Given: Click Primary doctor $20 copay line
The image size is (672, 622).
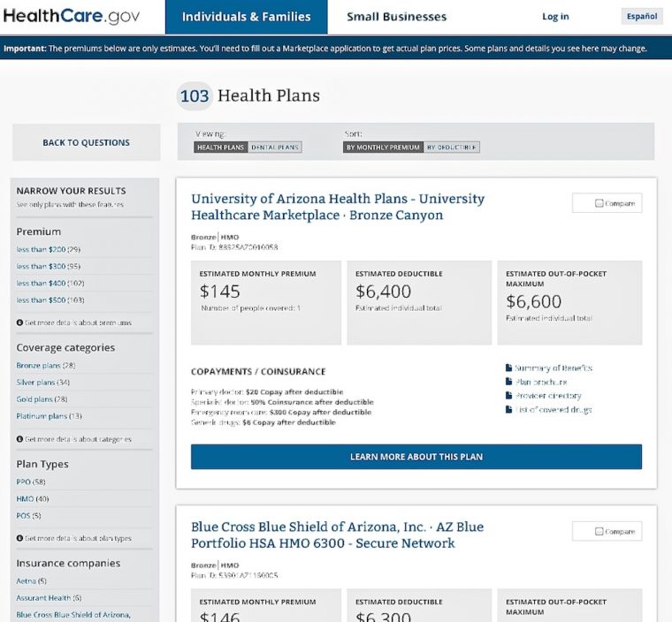Looking at the screenshot, I should pyautogui.click(x=267, y=391).
